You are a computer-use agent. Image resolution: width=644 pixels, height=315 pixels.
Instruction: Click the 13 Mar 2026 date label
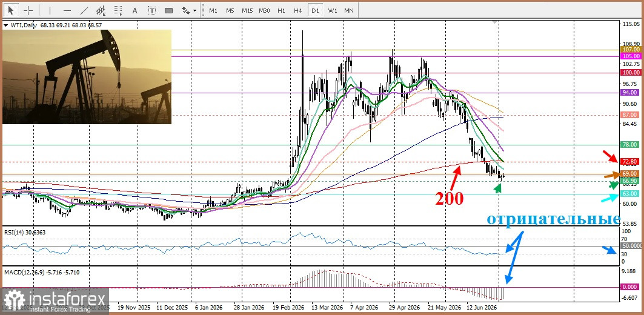327,307
